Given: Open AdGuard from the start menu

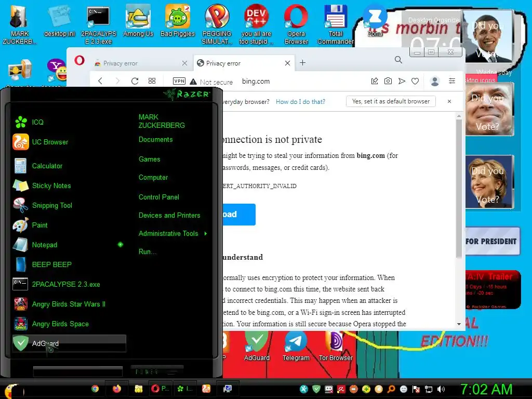Looking at the screenshot, I should pyautogui.click(x=69, y=343).
